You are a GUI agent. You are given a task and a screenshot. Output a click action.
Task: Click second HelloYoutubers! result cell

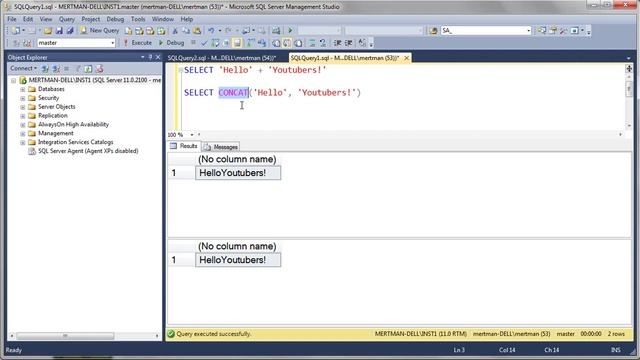click(x=238, y=260)
